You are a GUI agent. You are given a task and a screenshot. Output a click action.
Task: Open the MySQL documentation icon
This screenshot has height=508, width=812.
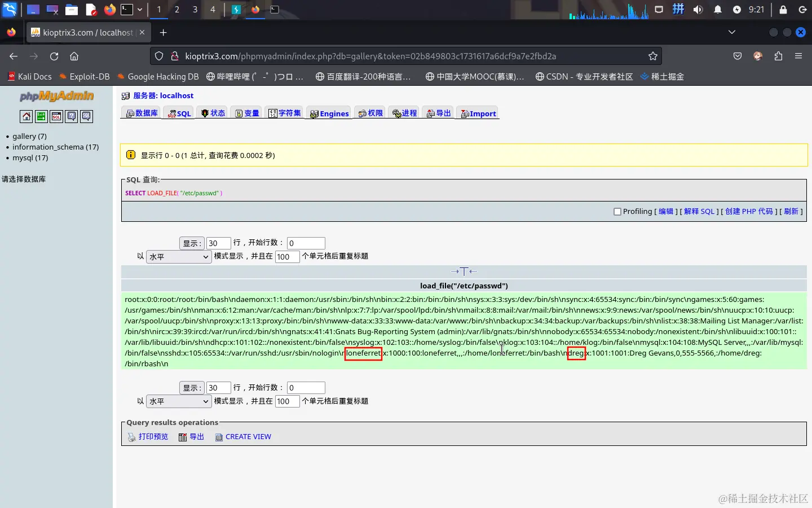pyautogui.click(x=86, y=116)
